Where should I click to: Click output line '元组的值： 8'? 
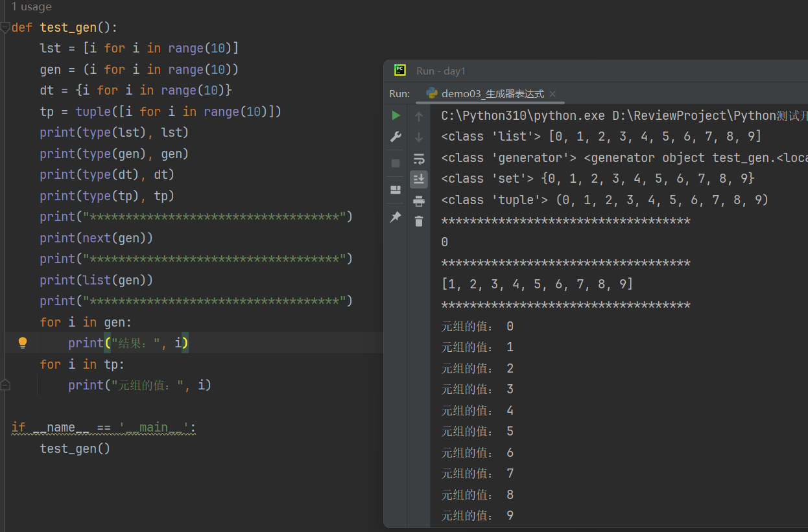(478, 495)
